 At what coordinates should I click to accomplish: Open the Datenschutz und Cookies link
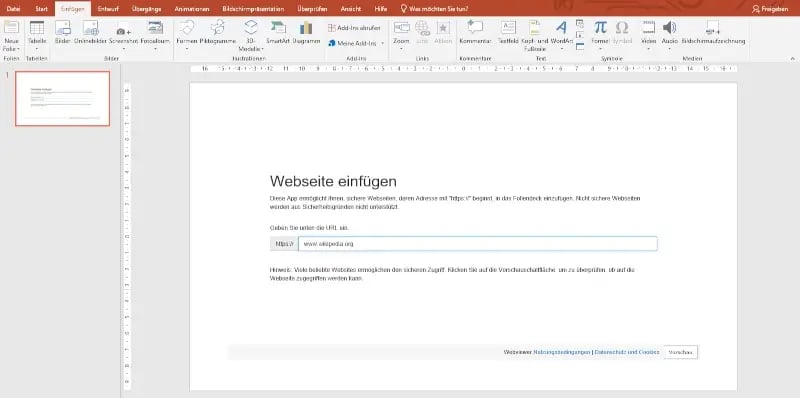[x=627, y=352]
